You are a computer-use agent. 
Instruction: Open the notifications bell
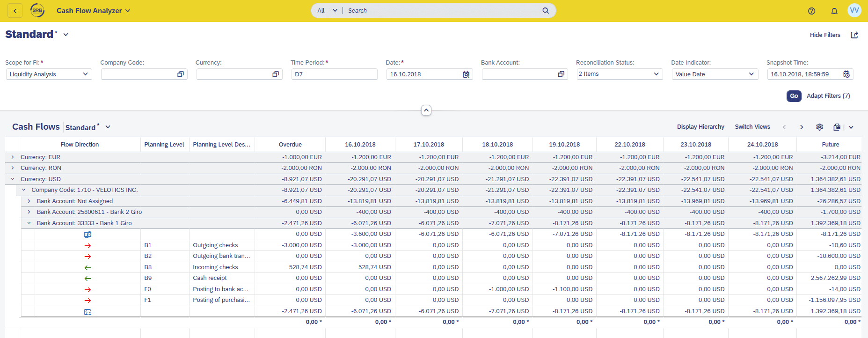tap(834, 11)
